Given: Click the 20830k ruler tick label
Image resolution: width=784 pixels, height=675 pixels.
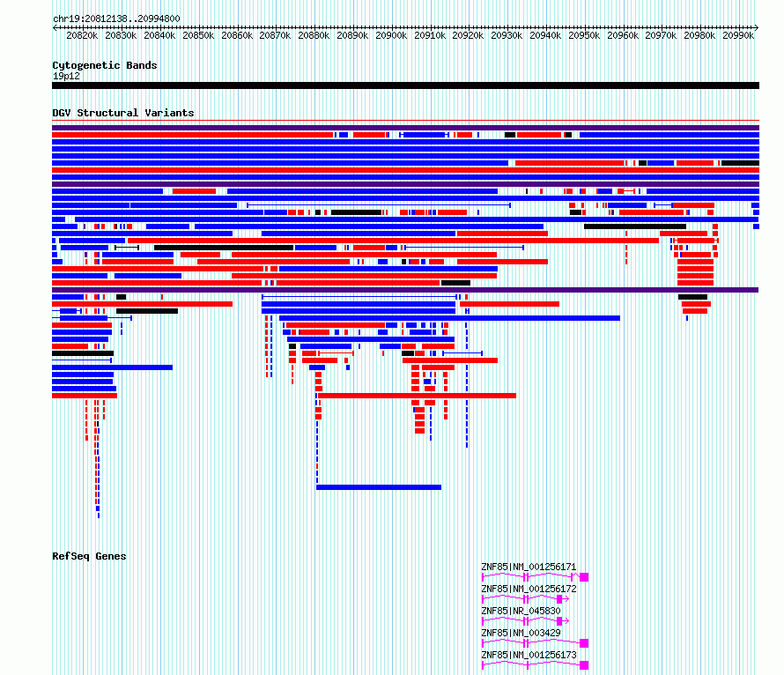Looking at the screenshot, I should [121, 35].
